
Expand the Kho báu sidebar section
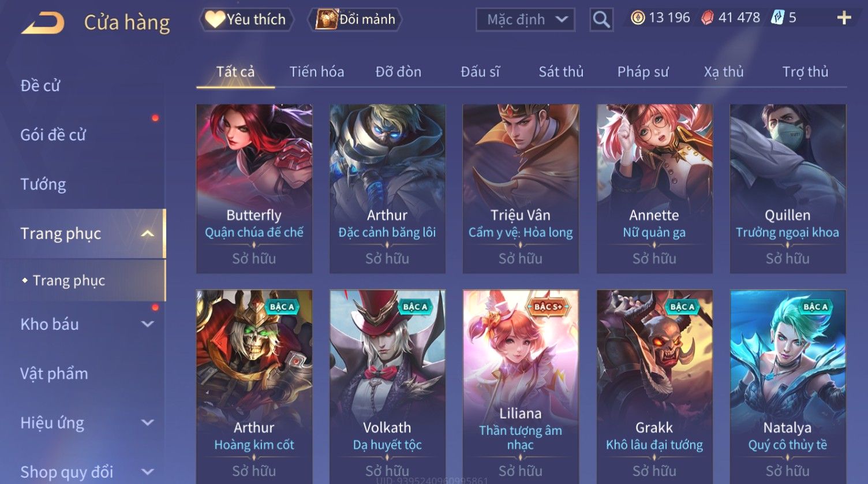click(x=148, y=324)
